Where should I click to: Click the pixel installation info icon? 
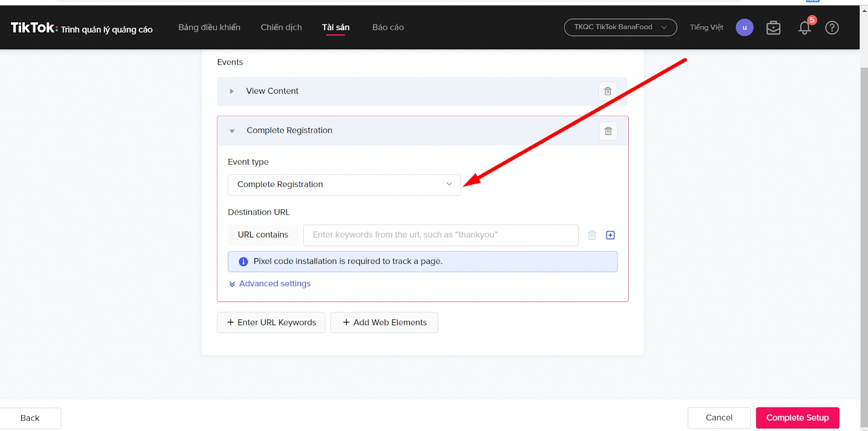244,261
